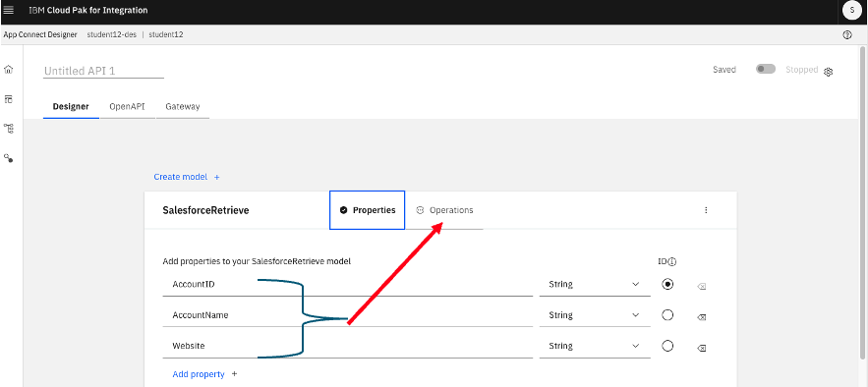Switch to the Gateway tab

coord(182,107)
